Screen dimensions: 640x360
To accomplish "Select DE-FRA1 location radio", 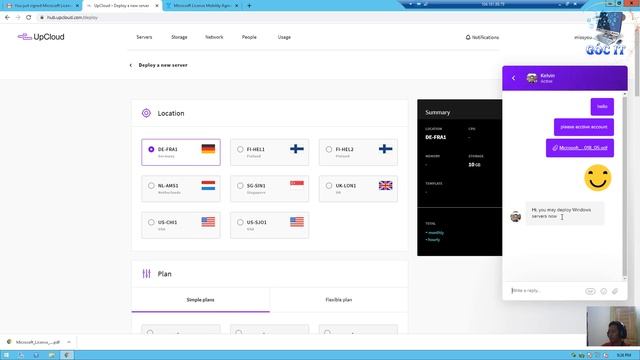I will tap(151, 149).
